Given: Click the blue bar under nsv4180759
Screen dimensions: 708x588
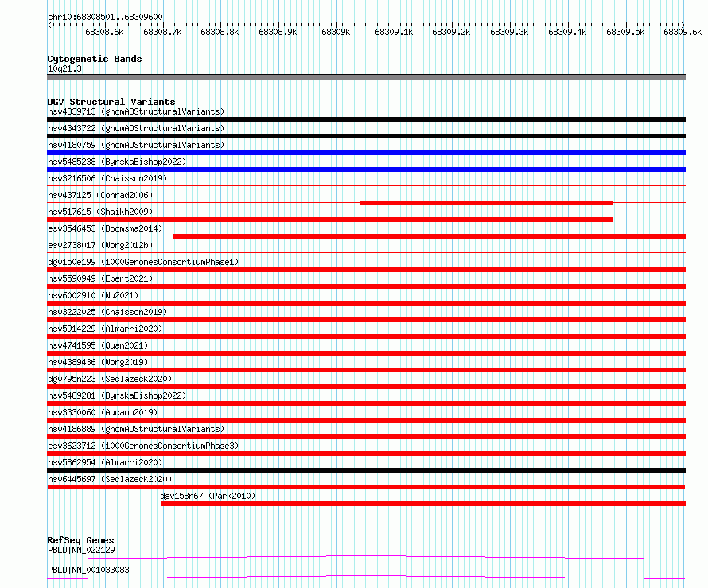Looking at the screenshot, I should coord(366,153).
